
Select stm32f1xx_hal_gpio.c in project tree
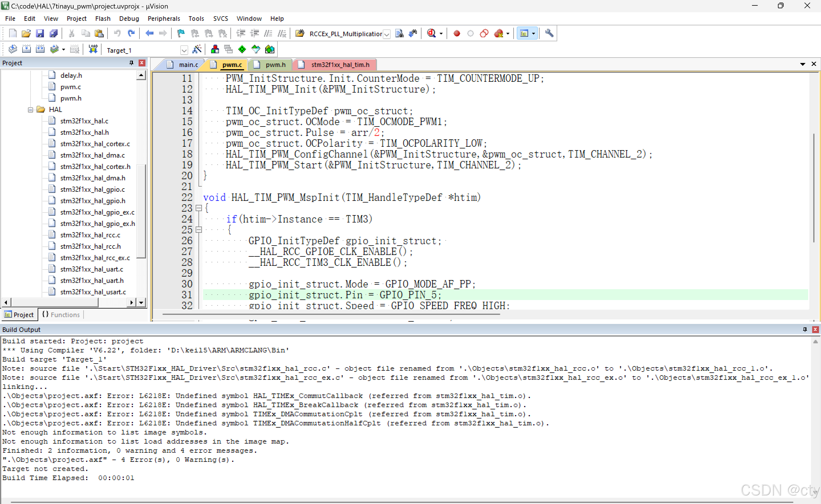[93, 189]
